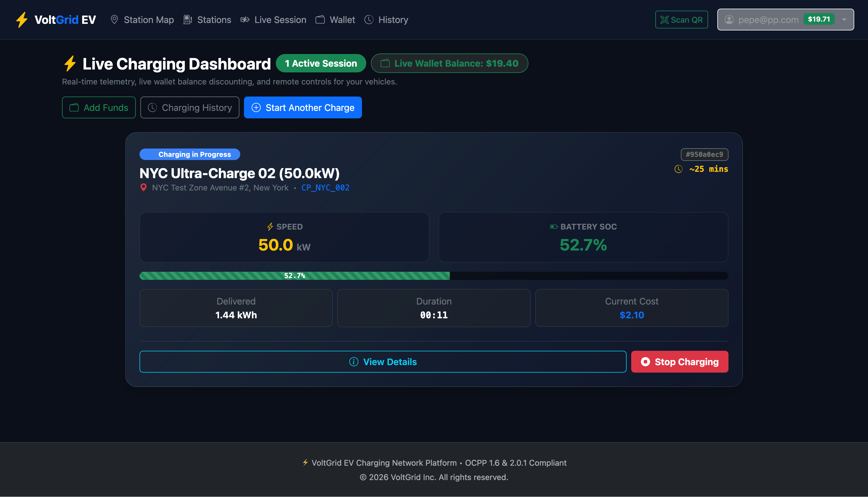The height and width of the screenshot is (497, 868).
Task: Click the Live Session plug icon
Action: tap(245, 20)
